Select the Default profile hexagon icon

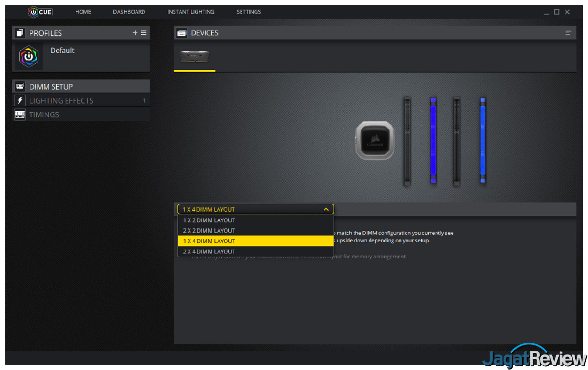29,57
